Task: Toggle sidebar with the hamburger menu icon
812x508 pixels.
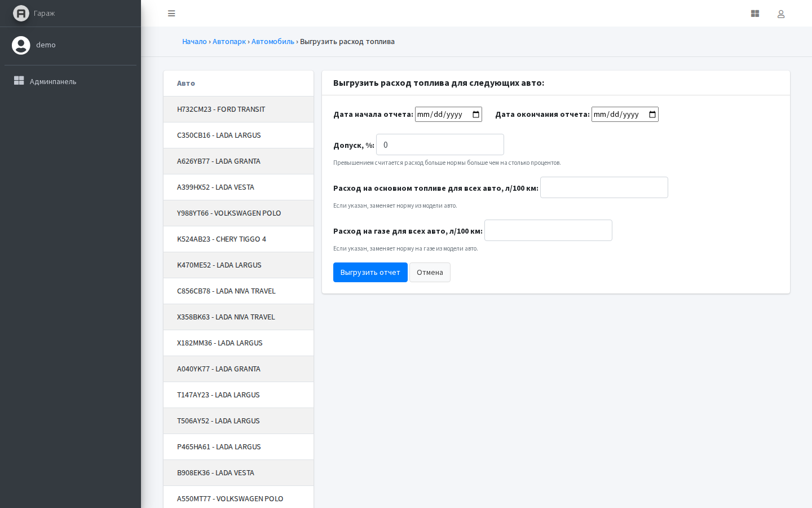Action: tap(171, 14)
